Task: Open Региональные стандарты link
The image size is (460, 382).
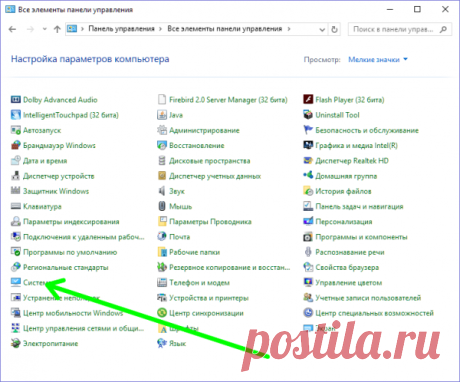Action: 66,267
